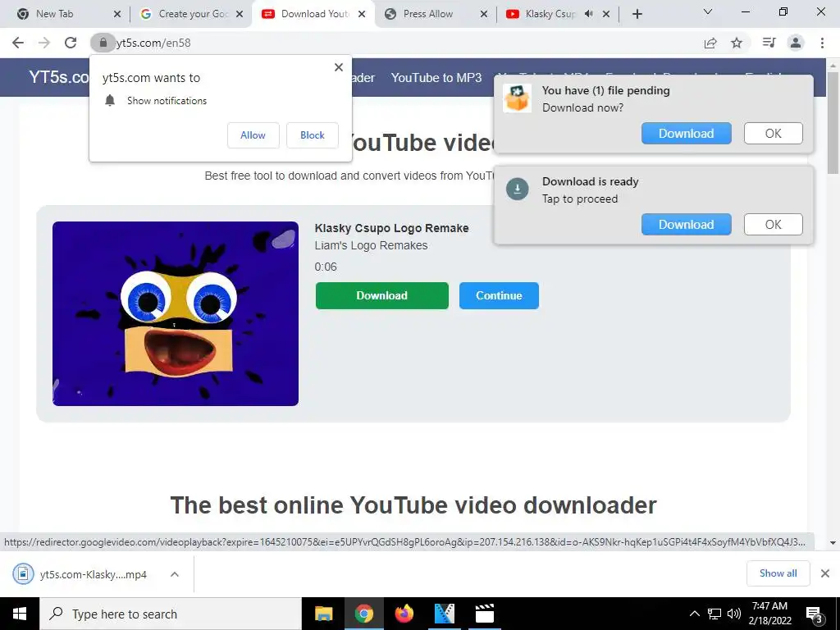Open the media control icon in toolbar
The height and width of the screenshot is (630, 840).
coord(769,43)
